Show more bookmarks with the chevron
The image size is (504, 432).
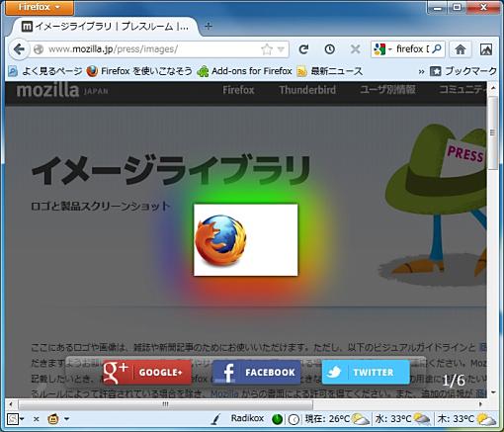421,71
